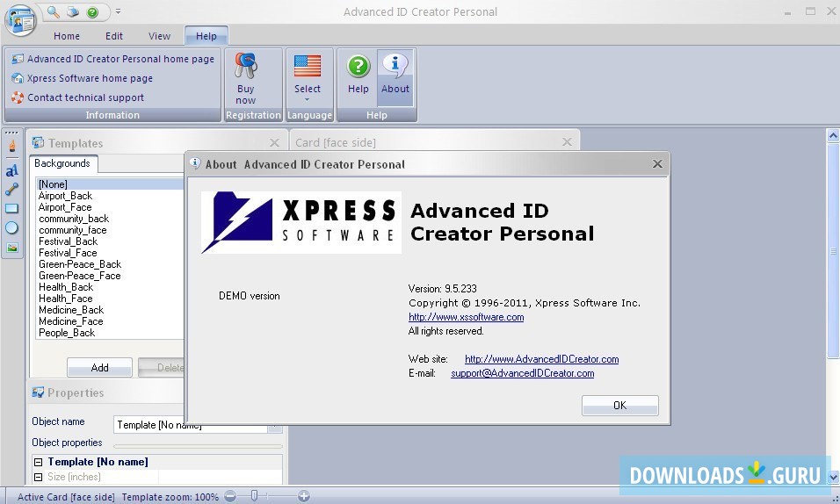Click the About dialog title icon
The width and height of the screenshot is (840, 504).
pos(196,163)
